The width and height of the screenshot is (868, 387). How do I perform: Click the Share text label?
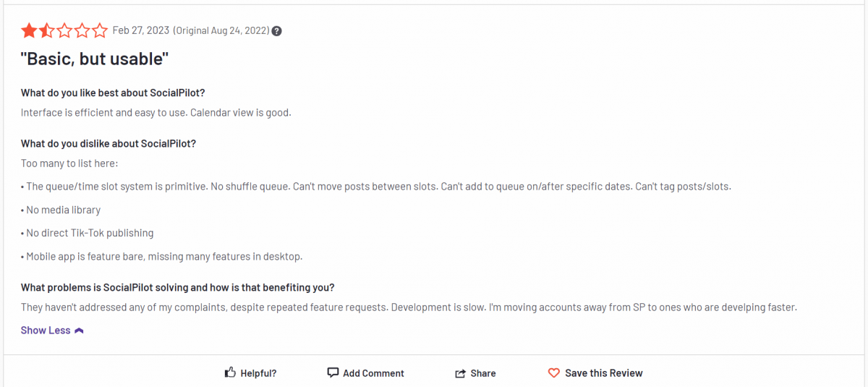483,373
